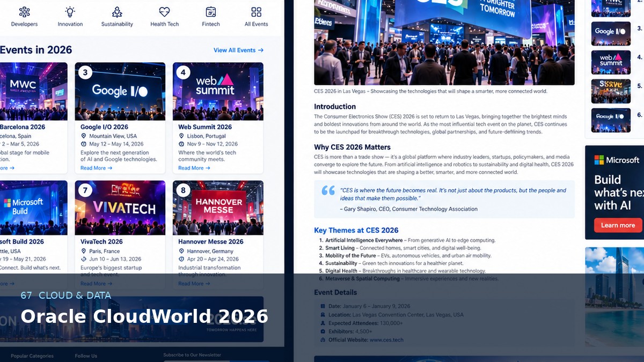Screen dimensions: 644x362
Task: Click the number 7 badge on VivaTech card
Action: (85, 190)
